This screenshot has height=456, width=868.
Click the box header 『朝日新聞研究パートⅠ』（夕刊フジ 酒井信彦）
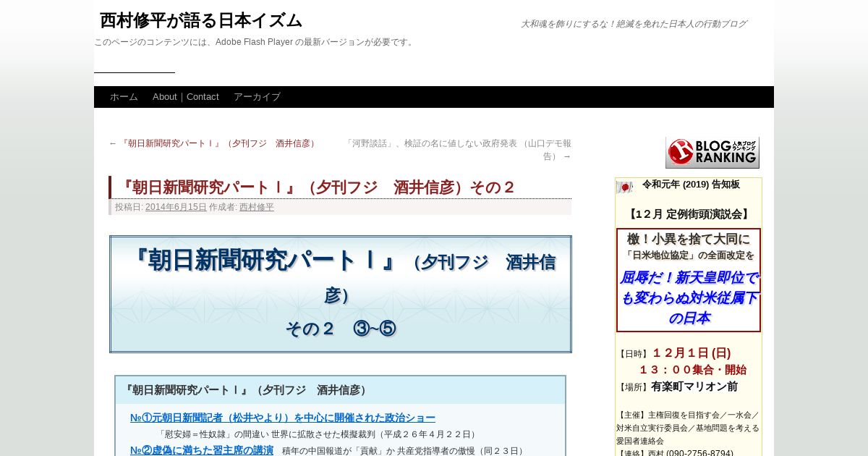point(246,390)
